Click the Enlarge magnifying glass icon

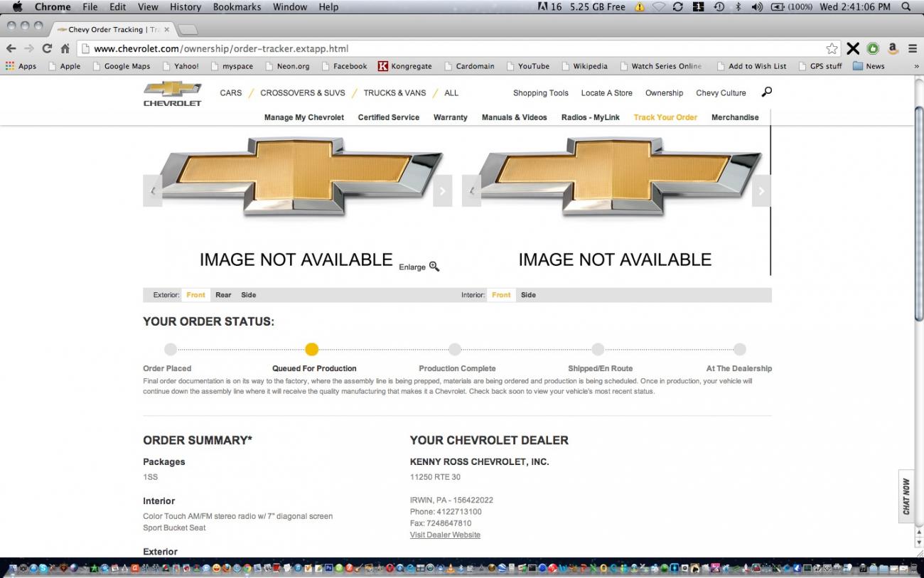click(434, 267)
